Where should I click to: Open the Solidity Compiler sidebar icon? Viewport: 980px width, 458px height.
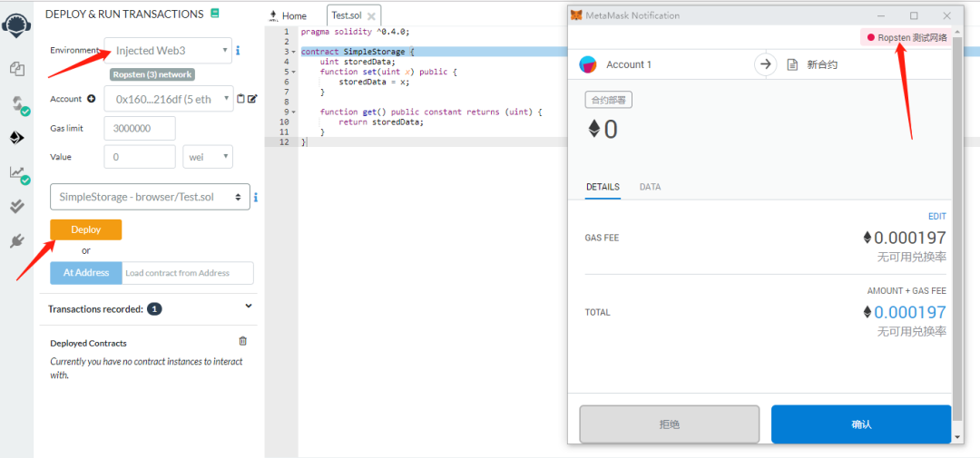tap(19, 104)
